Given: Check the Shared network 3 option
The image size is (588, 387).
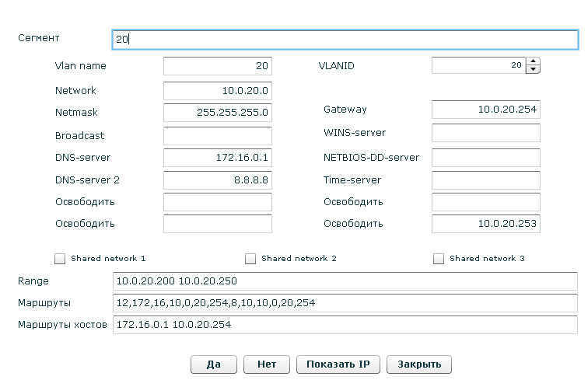Looking at the screenshot, I should click(439, 259).
